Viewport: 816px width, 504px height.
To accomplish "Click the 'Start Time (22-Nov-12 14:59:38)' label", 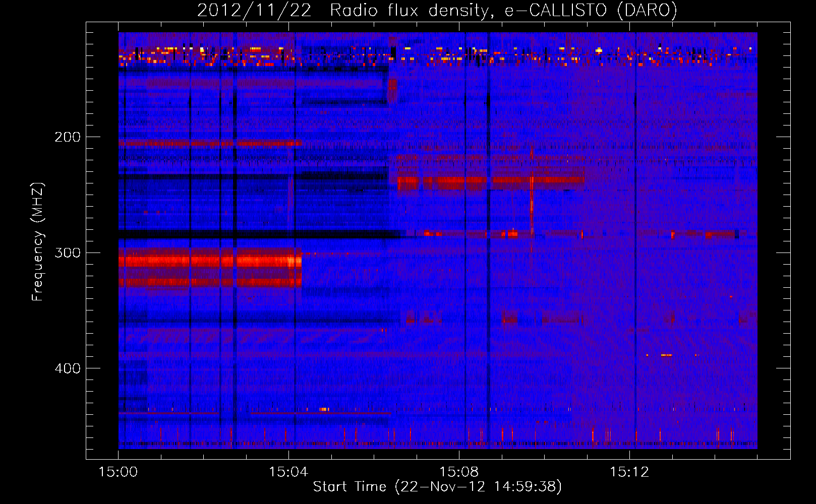I will click(437, 486).
